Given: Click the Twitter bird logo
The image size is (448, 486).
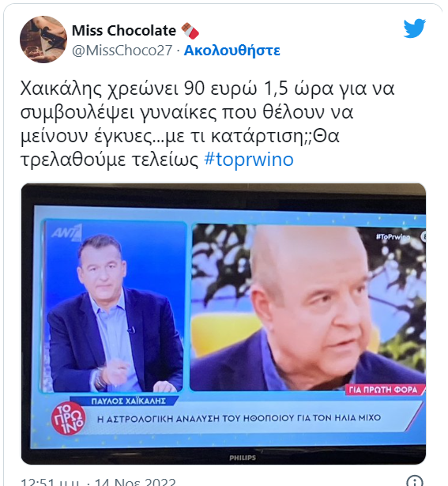Looking at the screenshot, I should click(x=414, y=28).
